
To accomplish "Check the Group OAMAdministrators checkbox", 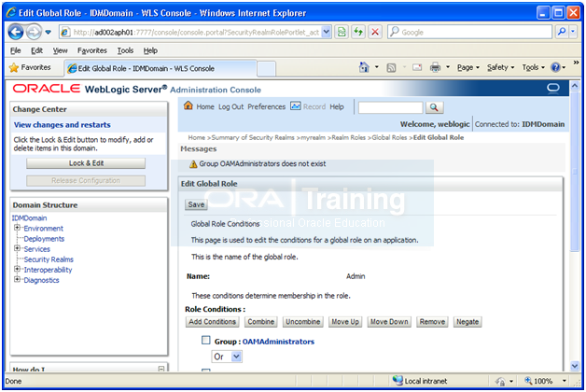I will pyautogui.click(x=206, y=340).
